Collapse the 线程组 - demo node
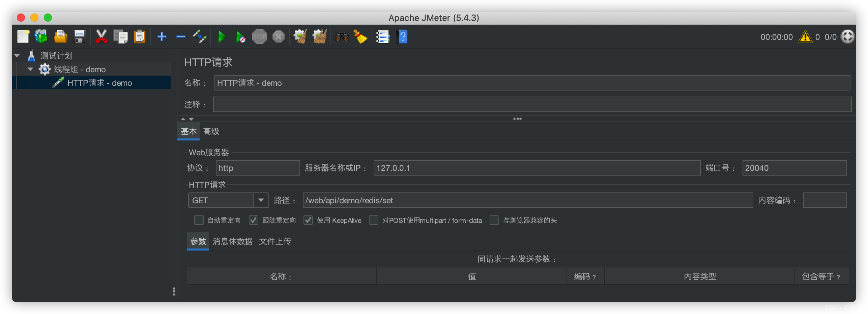Image resolution: width=868 pixels, height=314 pixels. click(x=30, y=69)
